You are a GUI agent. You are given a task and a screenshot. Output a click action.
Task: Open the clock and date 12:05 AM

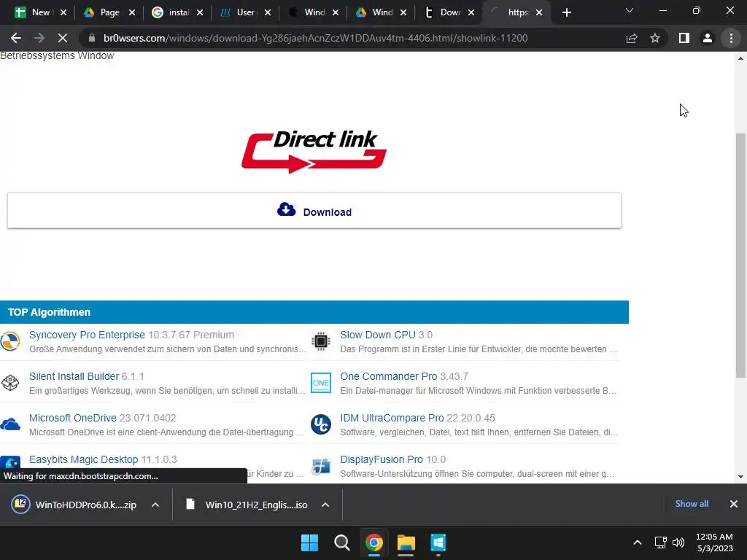[715, 542]
